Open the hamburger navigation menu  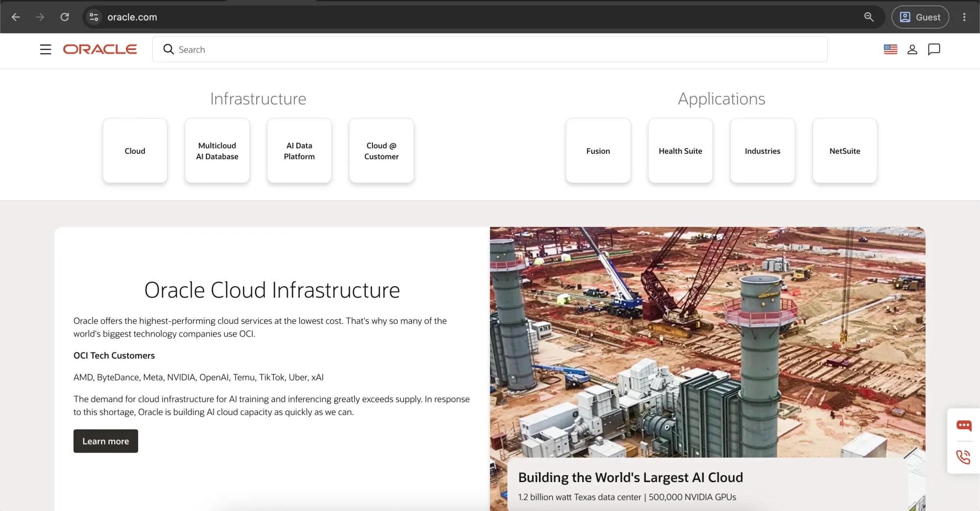46,49
